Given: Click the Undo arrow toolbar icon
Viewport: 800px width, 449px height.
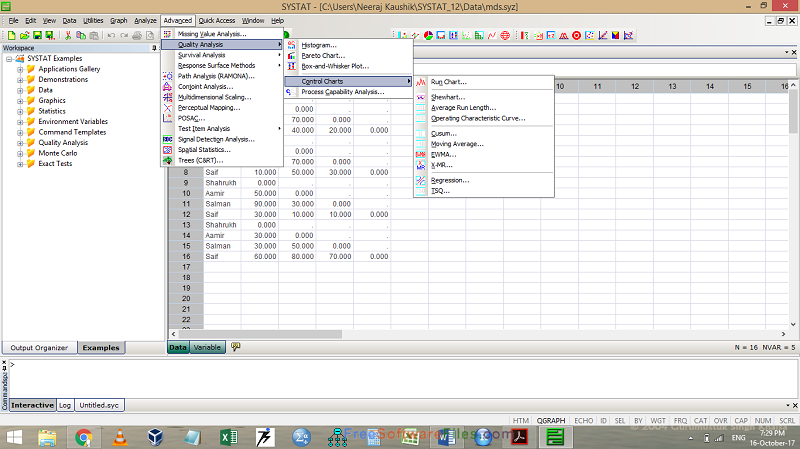Looking at the screenshot, I should click(111, 35).
